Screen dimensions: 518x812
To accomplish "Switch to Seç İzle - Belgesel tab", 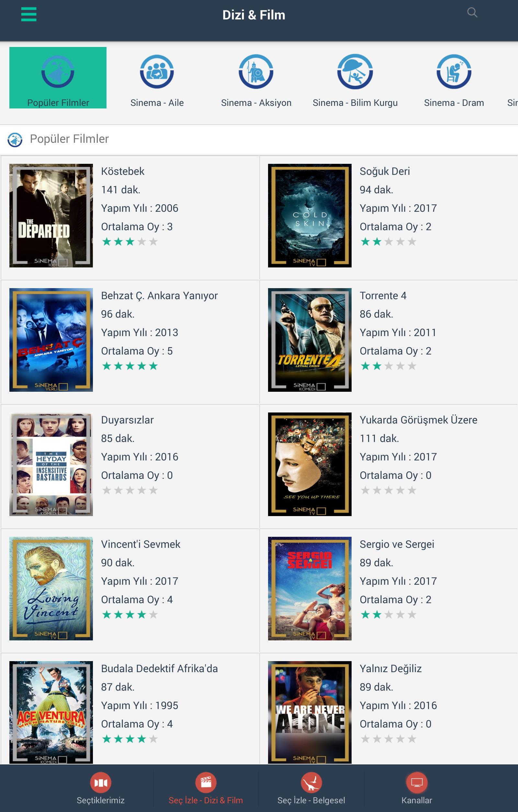I will (x=311, y=788).
